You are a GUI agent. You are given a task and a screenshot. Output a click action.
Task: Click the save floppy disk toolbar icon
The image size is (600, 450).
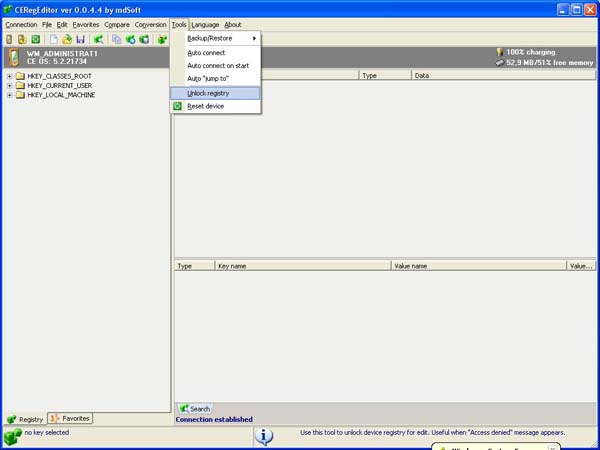point(80,39)
